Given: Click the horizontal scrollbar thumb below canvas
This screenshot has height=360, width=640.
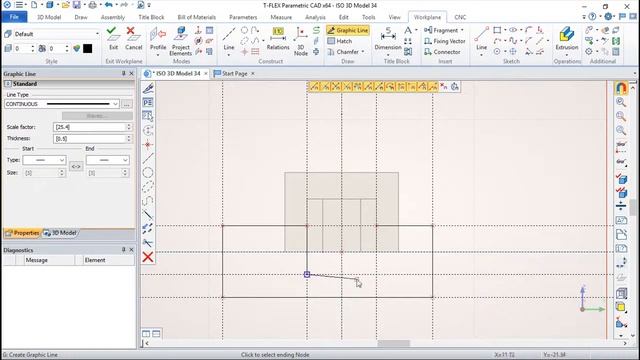Looking at the screenshot, I should (393, 343).
